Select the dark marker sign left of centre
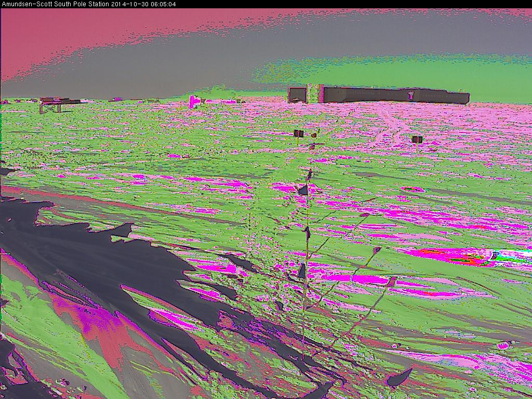 coord(298,134)
